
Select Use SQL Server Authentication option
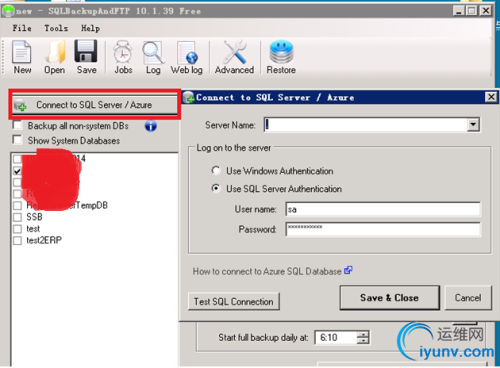pos(216,189)
